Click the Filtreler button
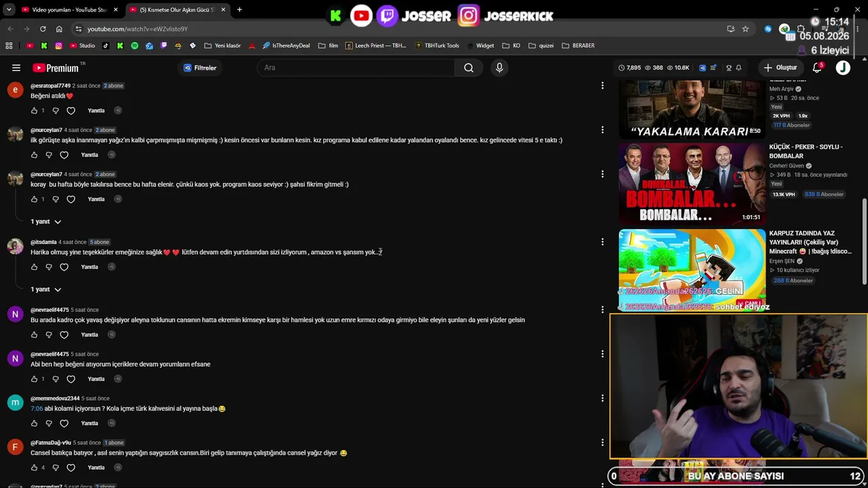The height and width of the screenshot is (488, 868). (200, 68)
